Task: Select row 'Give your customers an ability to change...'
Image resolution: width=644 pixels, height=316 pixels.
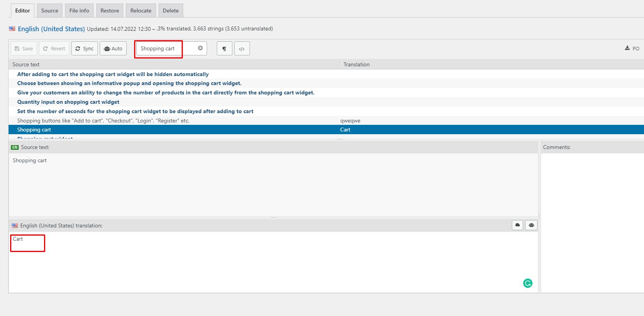Action: (326, 92)
